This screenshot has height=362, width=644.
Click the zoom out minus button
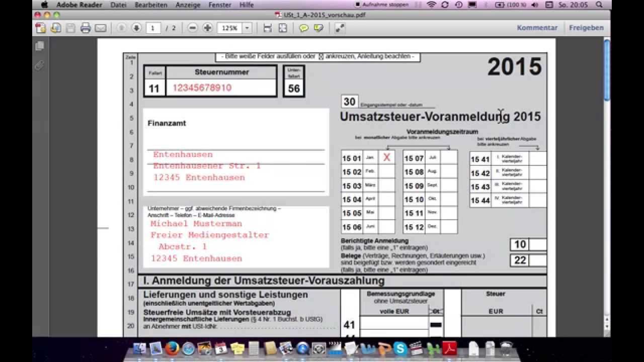(193, 28)
